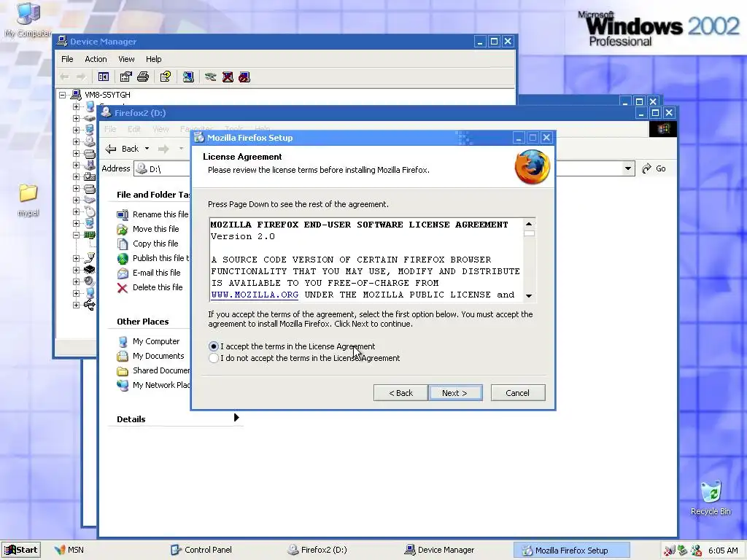Open the Back button history dropdown arrow

[x=147, y=149]
